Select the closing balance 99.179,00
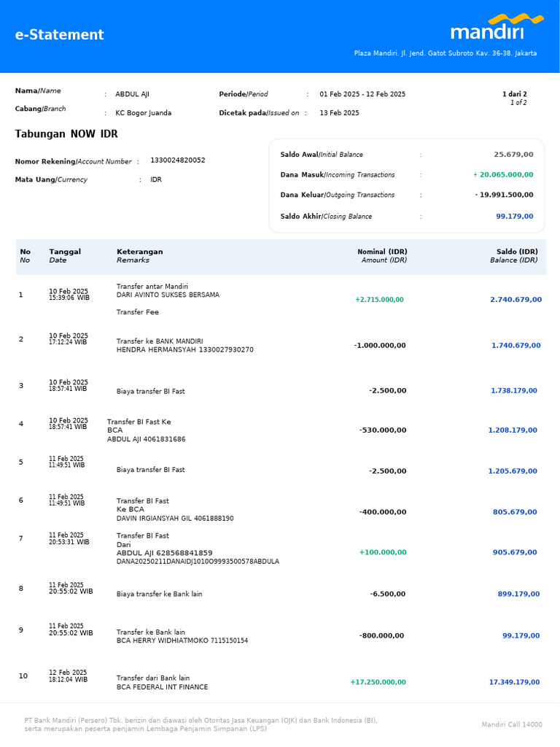 coord(514,216)
